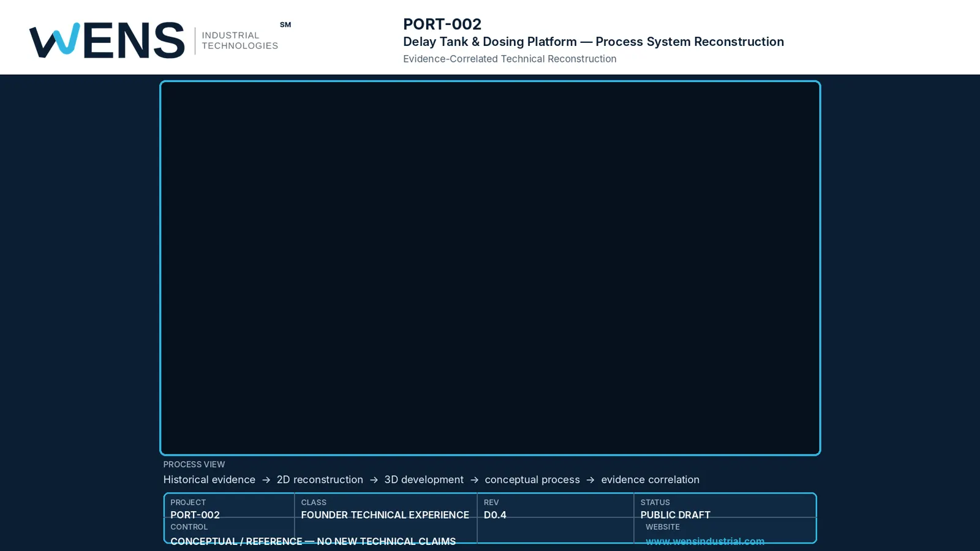Image resolution: width=980 pixels, height=551 pixels.
Task: Select 'conceptual process' step text
Action: [x=532, y=480]
